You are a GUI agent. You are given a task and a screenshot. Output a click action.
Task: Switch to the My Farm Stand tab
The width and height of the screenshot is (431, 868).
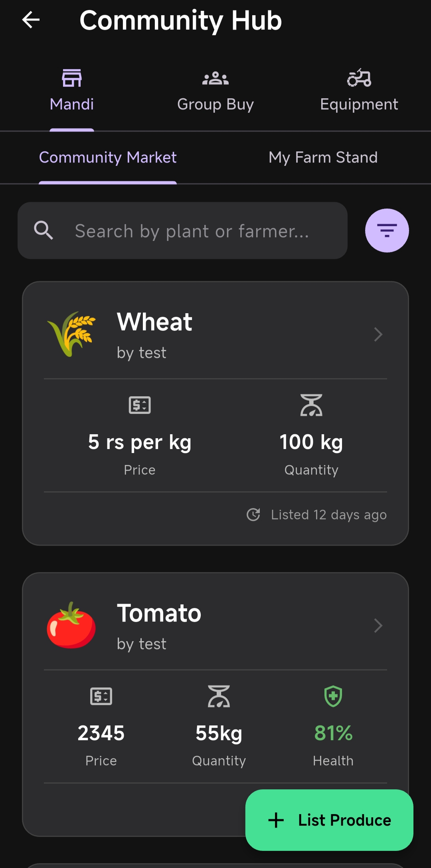323,157
